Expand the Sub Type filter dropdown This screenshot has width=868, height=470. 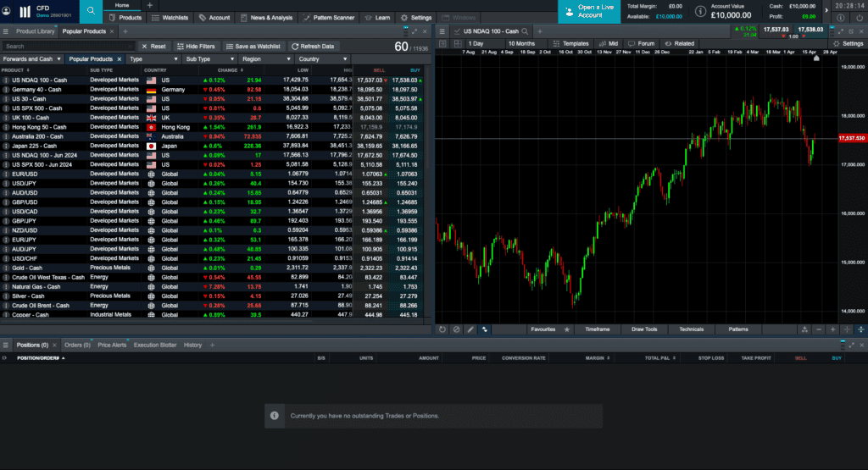(x=210, y=59)
